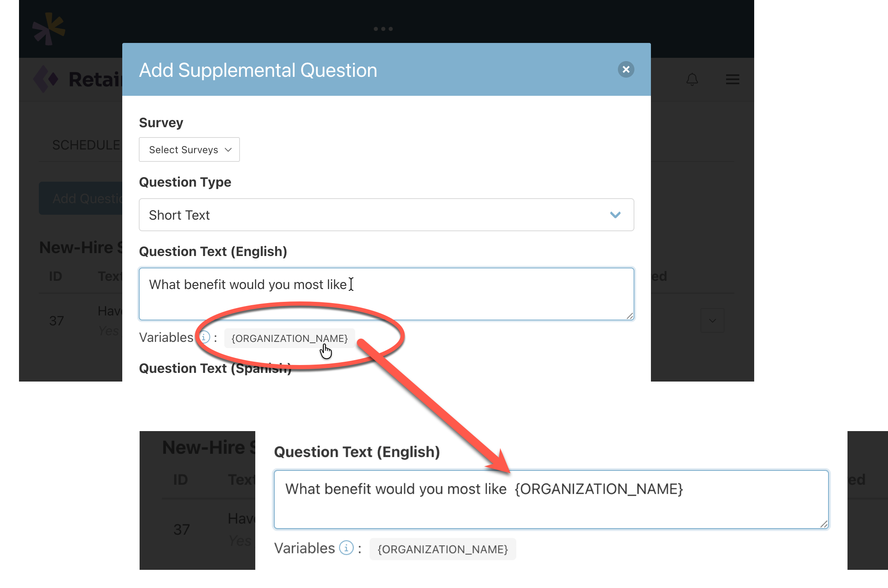The width and height of the screenshot is (888, 588).
Task: Open the notifications bell icon
Action: [x=692, y=79]
